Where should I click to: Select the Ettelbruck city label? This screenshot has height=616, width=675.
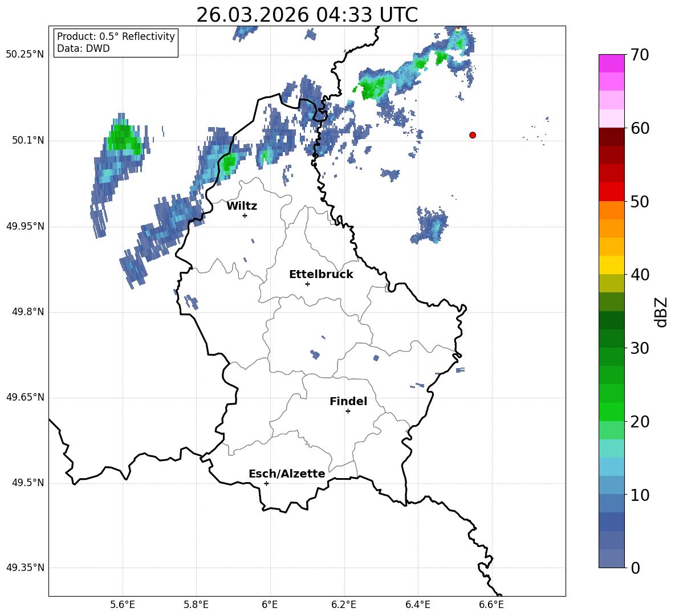coord(321,275)
